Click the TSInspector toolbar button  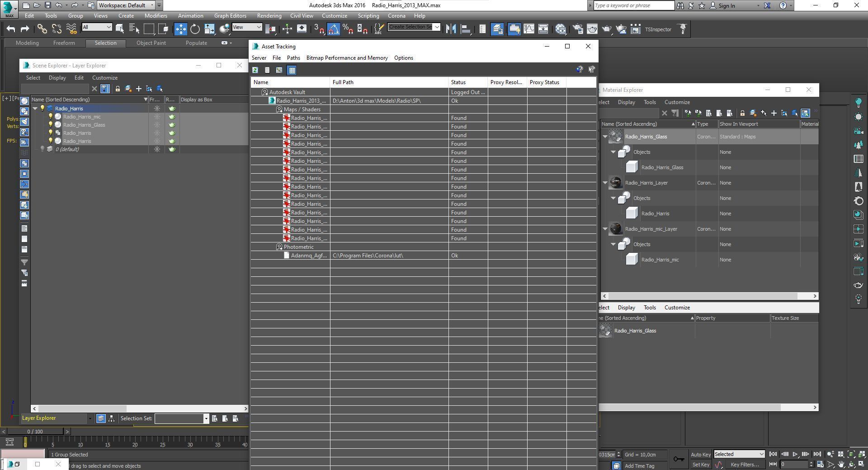coord(658,29)
